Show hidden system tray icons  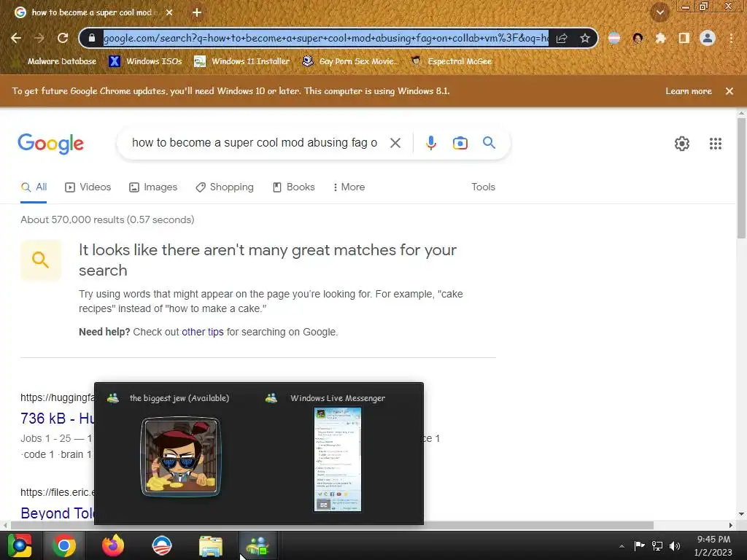click(622, 546)
